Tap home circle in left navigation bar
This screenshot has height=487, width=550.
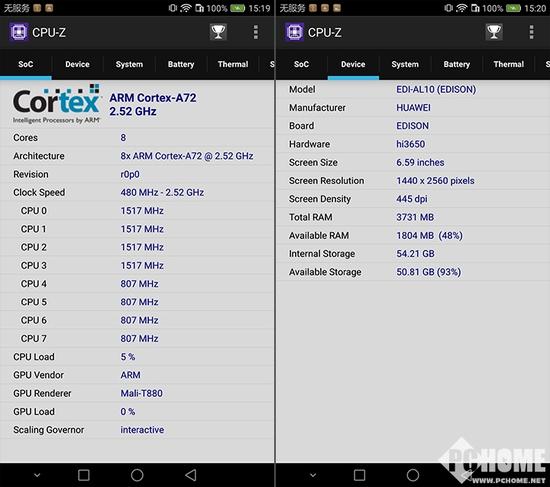pyautogui.click(x=137, y=475)
